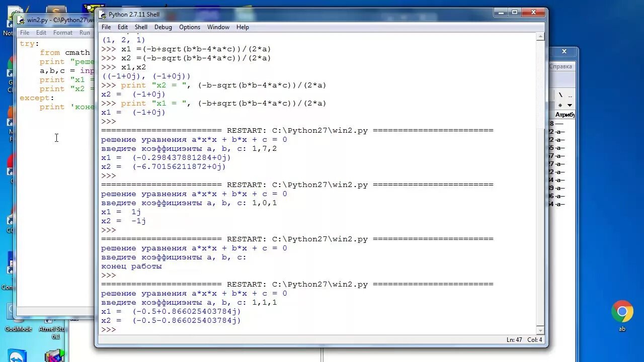Click the Col: 4 status bar entry
Screen dimensions: 644x362
(535, 340)
